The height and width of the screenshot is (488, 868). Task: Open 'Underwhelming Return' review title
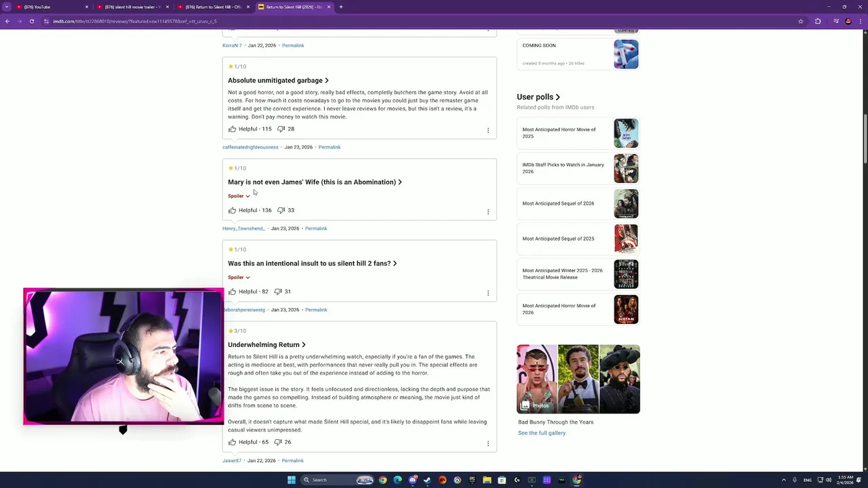(x=267, y=345)
